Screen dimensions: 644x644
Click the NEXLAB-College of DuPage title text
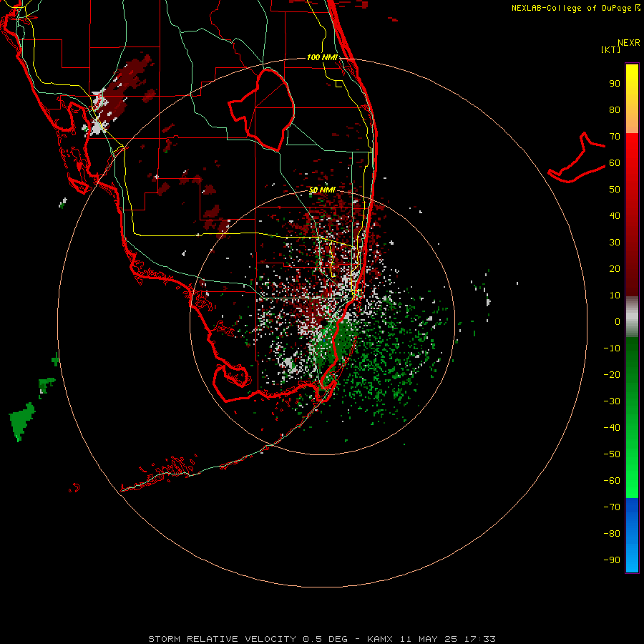tap(571, 8)
